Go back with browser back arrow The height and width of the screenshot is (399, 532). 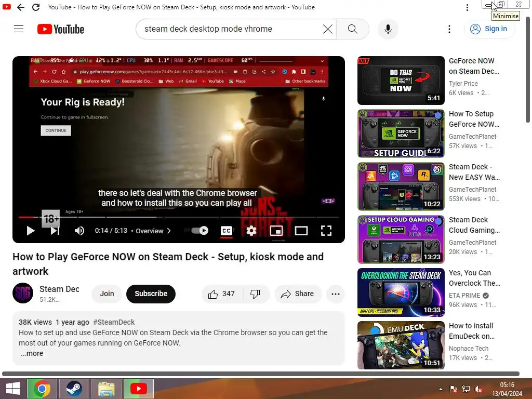tap(21, 7)
